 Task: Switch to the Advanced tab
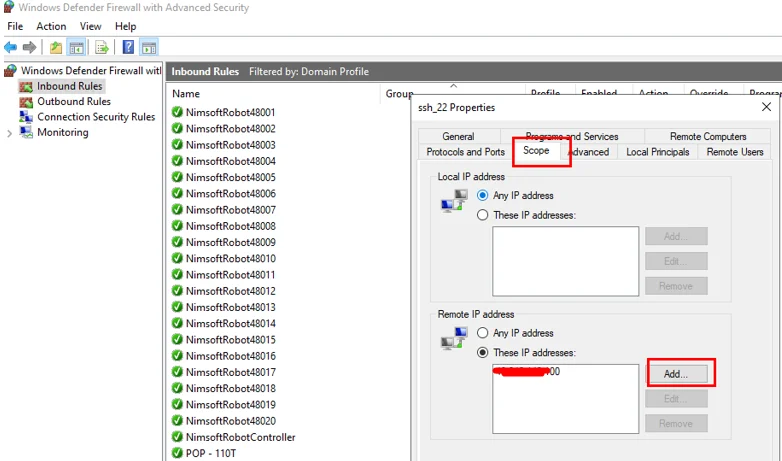pyautogui.click(x=589, y=152)
